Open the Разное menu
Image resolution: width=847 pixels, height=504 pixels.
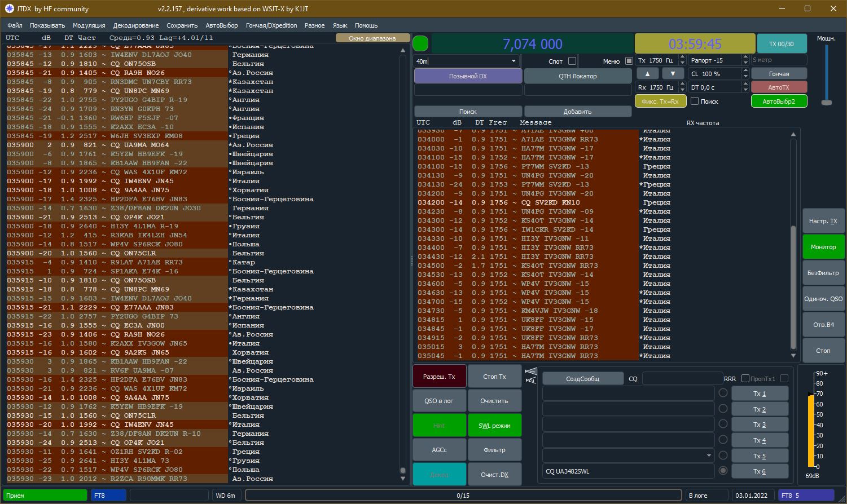[x=314, y=25]
